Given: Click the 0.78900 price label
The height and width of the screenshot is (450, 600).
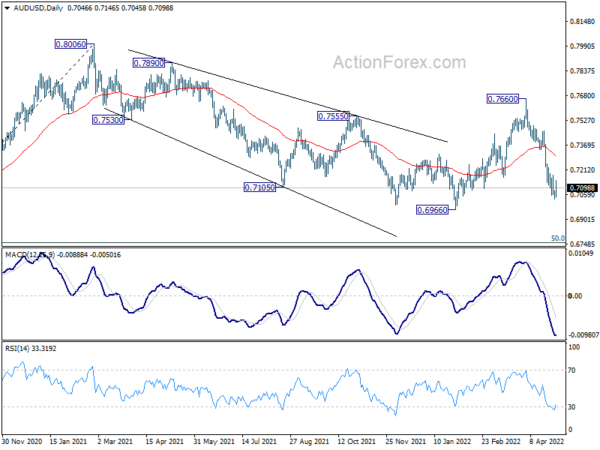Looking at the screenshot, I should click(x=149, y=63).
